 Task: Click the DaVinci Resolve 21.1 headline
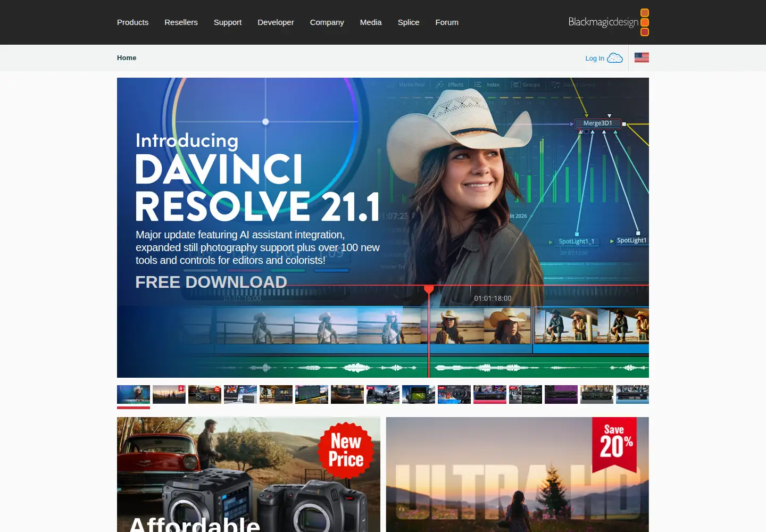(x=257, y=188)
